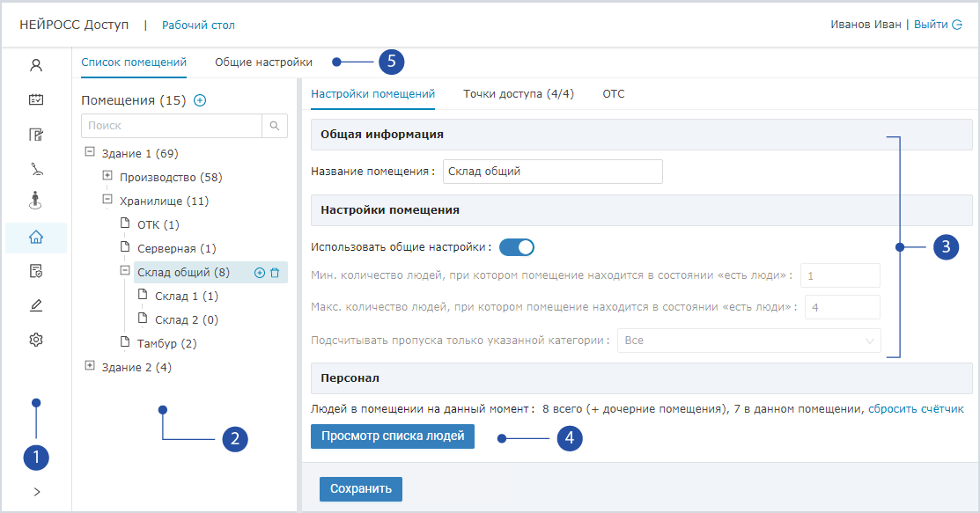The image size is (980, 513).
Task: Collapse the Хранилище tree node
Action: point(107,200)
